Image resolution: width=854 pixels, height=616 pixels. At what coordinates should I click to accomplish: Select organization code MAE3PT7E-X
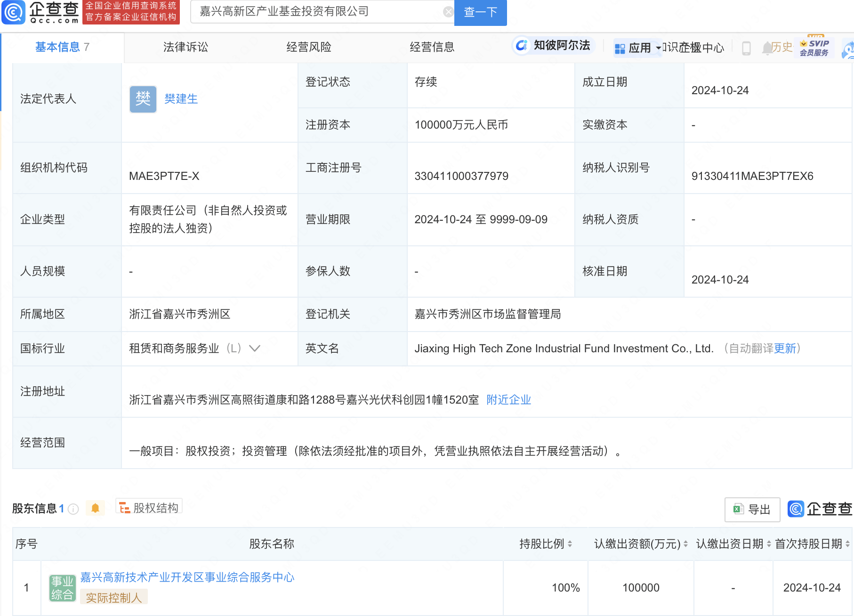[164, 176]
